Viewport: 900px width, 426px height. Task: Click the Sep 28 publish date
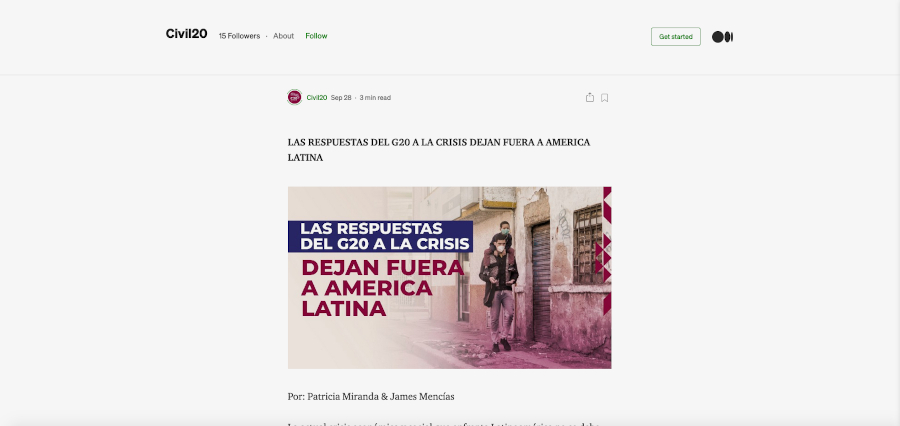[341, 98]
